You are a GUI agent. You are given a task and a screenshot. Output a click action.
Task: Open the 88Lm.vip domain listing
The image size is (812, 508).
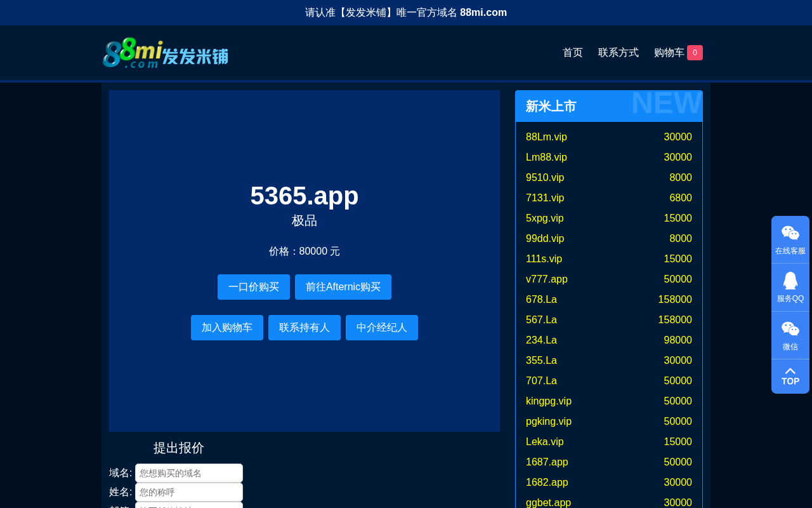click(547, 137)
